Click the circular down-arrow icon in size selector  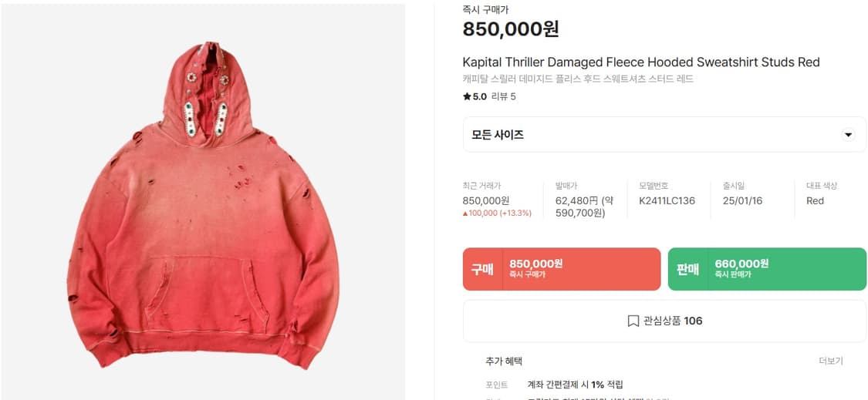tap(847, 134)
